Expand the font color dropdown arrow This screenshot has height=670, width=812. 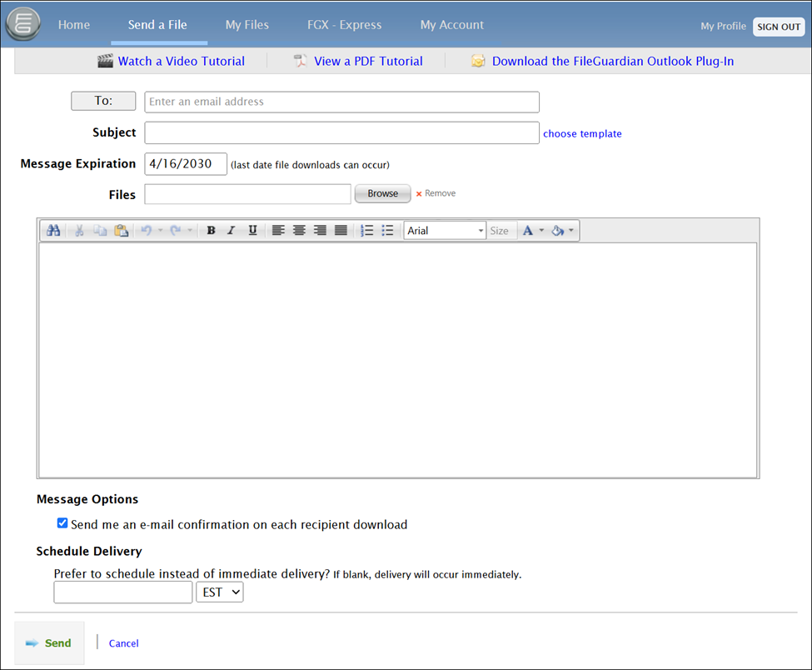tap(541, 231)
